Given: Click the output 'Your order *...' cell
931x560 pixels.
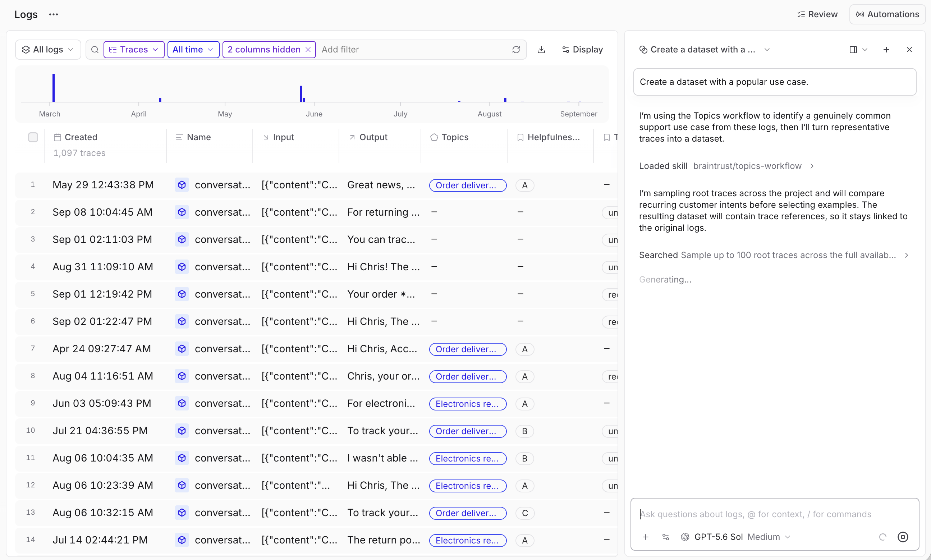Looking at the screenshot, I should coord(381,294).
